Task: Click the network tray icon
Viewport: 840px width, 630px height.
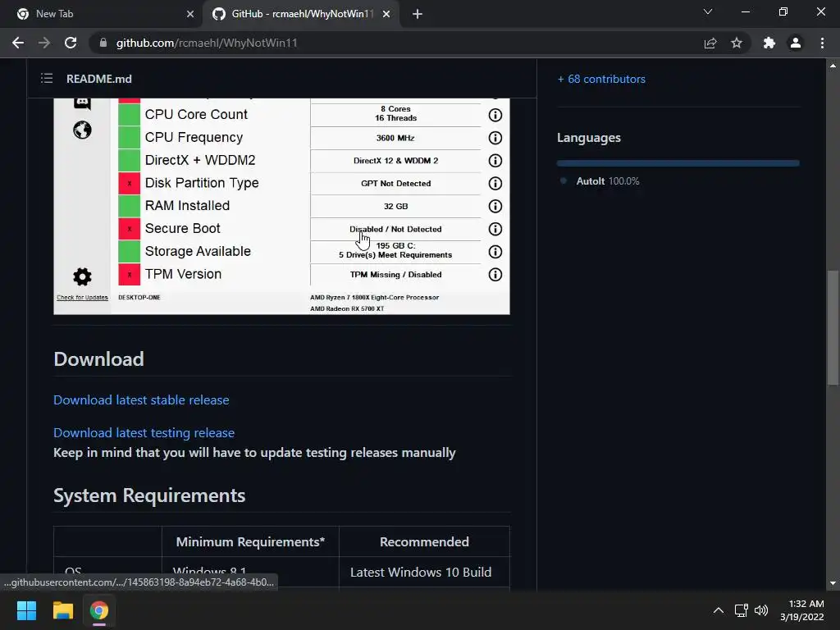Action: coord(742,610)
